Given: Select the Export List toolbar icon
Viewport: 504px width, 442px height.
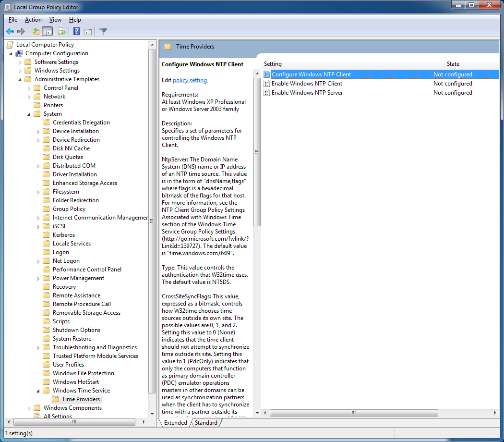Looking at the screenshot, I should click(62, 31).
